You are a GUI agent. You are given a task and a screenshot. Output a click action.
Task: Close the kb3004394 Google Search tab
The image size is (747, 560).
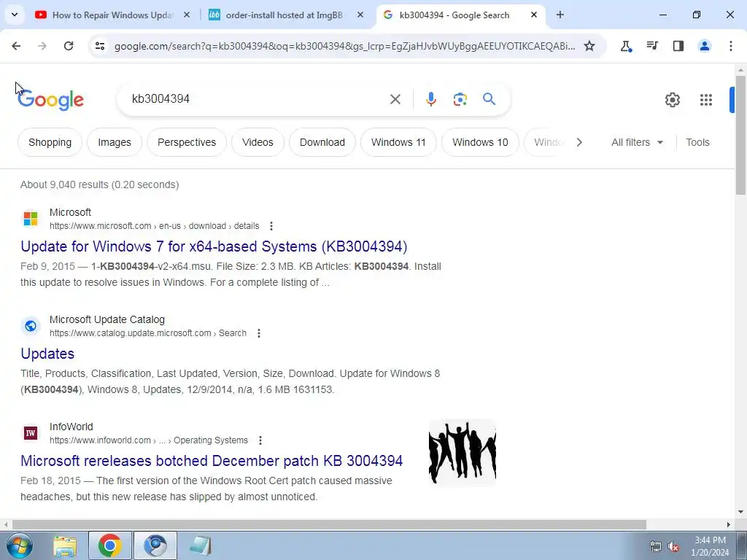[x=534, y=15]
